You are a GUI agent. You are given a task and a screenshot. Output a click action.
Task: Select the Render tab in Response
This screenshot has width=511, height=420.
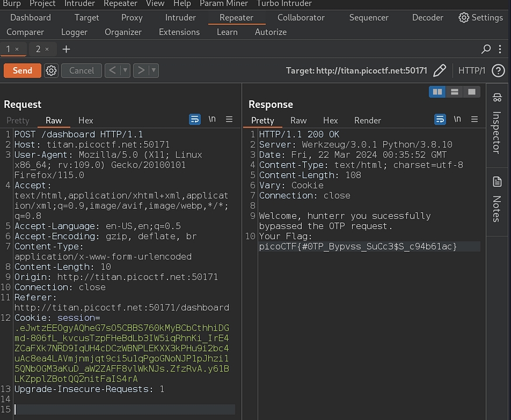(x=367, y=120)
